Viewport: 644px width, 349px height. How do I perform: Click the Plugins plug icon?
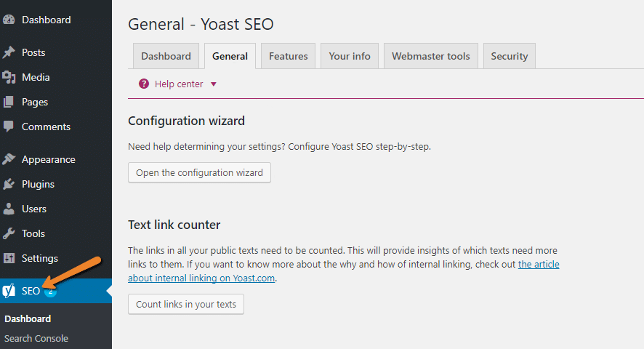9,184
